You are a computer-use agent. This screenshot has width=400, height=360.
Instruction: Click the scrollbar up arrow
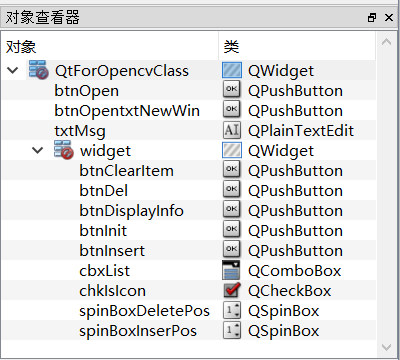(x=386, y=42)
